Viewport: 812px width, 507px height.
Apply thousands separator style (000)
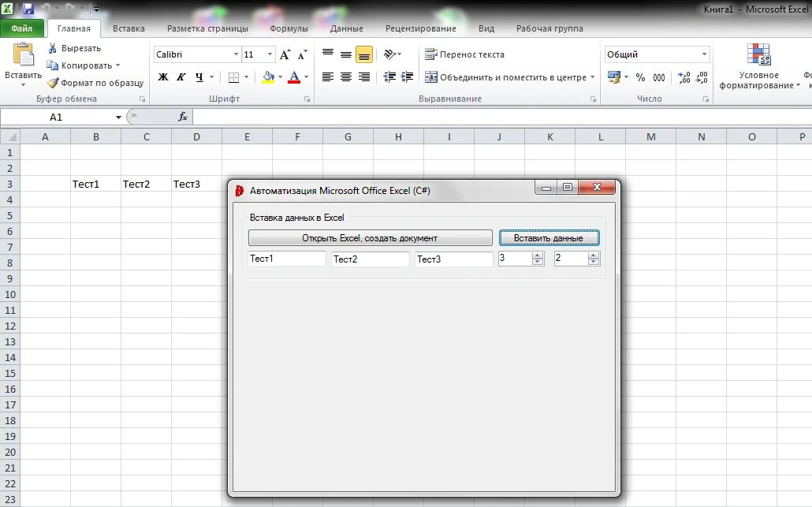tap(659, 77)
